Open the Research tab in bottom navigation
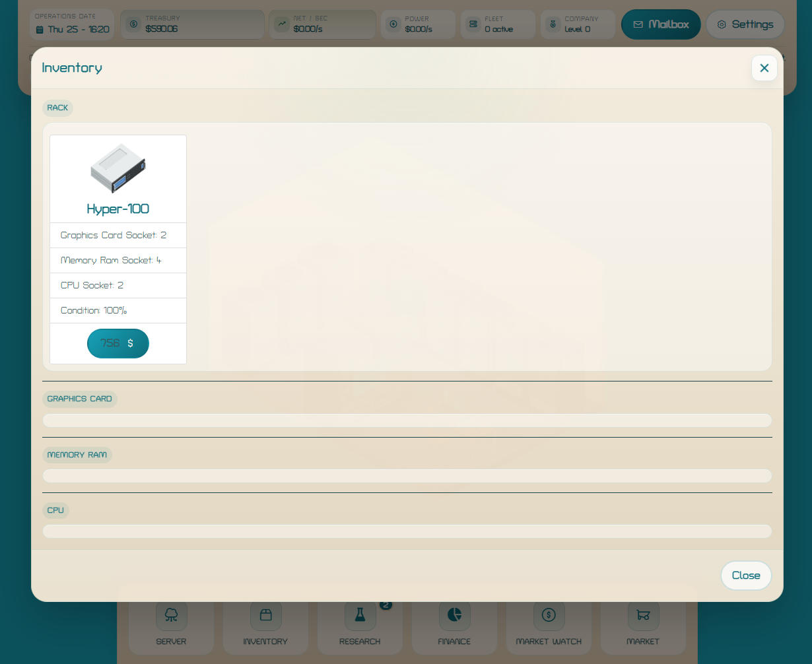This screenshot has height=664, width=812. 360,622
